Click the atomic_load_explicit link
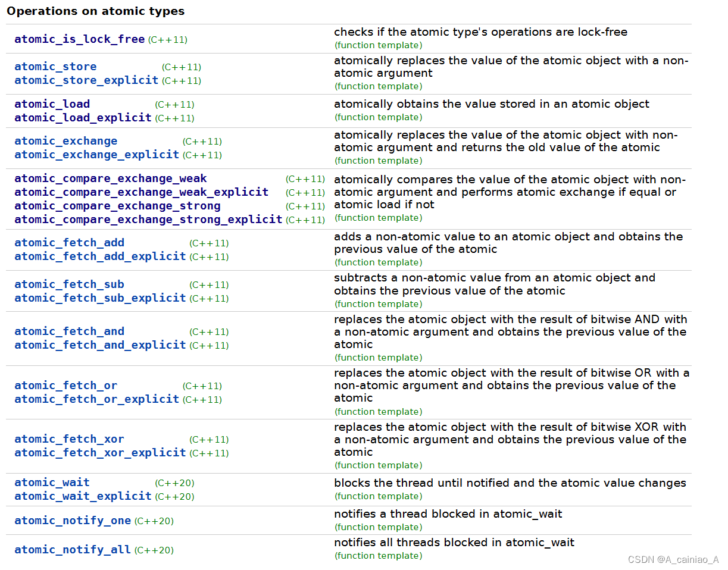Screen dimensions: 728x570 pyautogui.click(x=83, y=118)
